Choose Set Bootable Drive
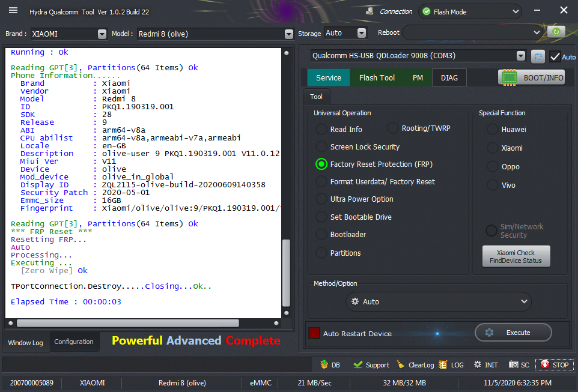578x392 pixels. point(353,217)
